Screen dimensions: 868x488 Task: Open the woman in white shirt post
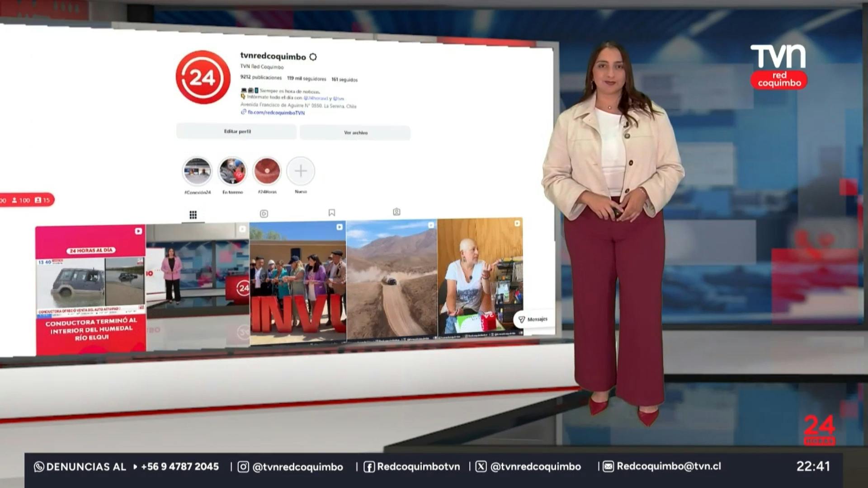tap(480, 277)
